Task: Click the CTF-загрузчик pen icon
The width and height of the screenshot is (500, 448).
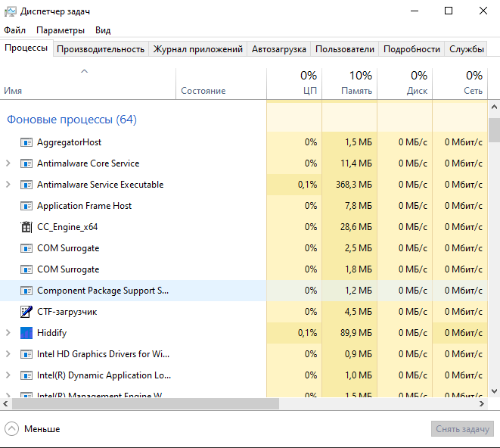Action: (x=26, y=312)
